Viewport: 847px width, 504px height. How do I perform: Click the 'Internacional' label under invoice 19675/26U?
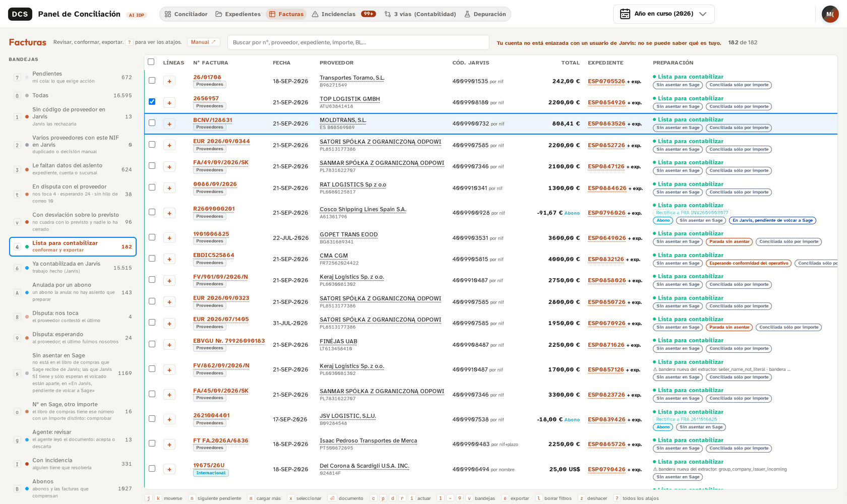211,473
